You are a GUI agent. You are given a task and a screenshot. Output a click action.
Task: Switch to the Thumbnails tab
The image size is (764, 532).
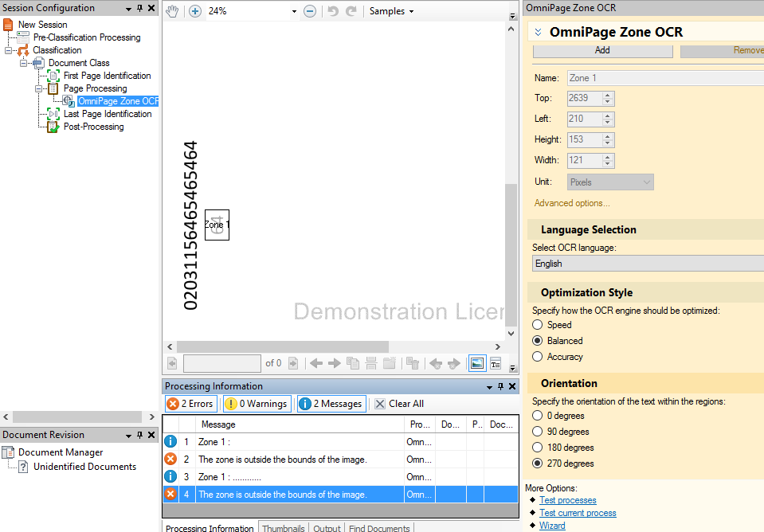pos(283,527)
